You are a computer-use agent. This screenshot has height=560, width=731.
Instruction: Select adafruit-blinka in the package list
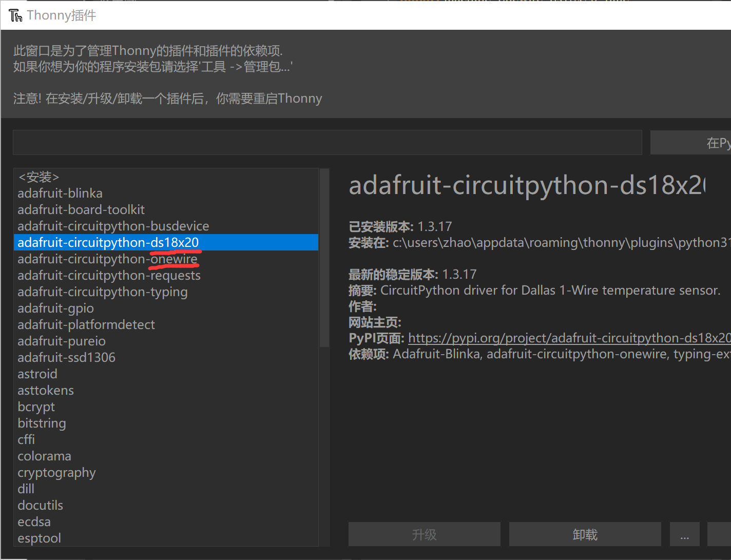click(166, 193)
